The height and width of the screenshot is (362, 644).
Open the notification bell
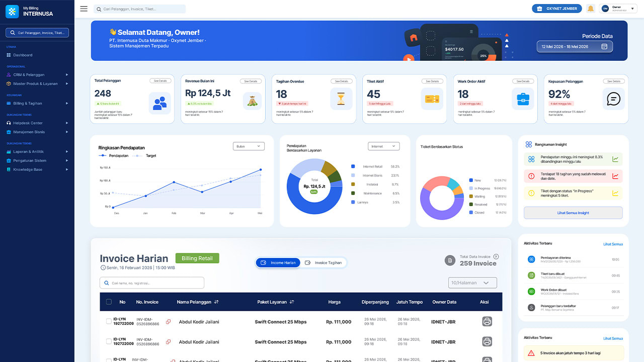(591, 9)
